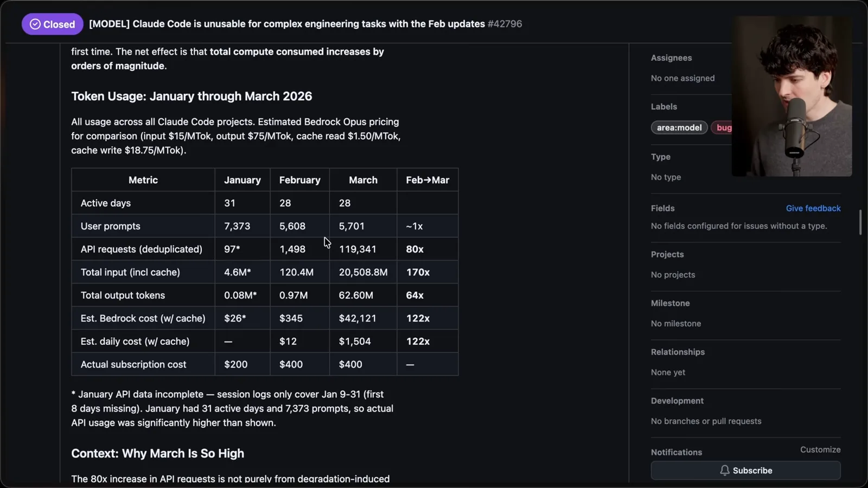Viewport: 868px width, 488px height.
Task: Click the Actual subscription cost row label
Action: tap(133, 364)
